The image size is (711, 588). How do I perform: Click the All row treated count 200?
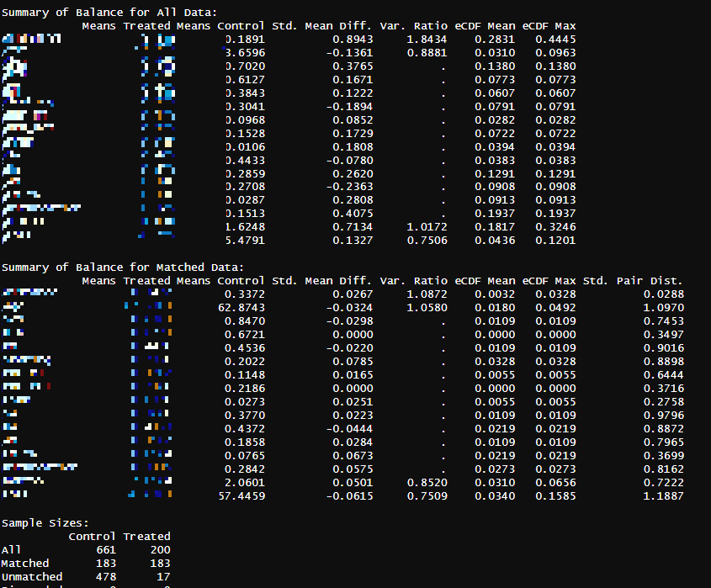pyautogui.click(x=160, y=550)
